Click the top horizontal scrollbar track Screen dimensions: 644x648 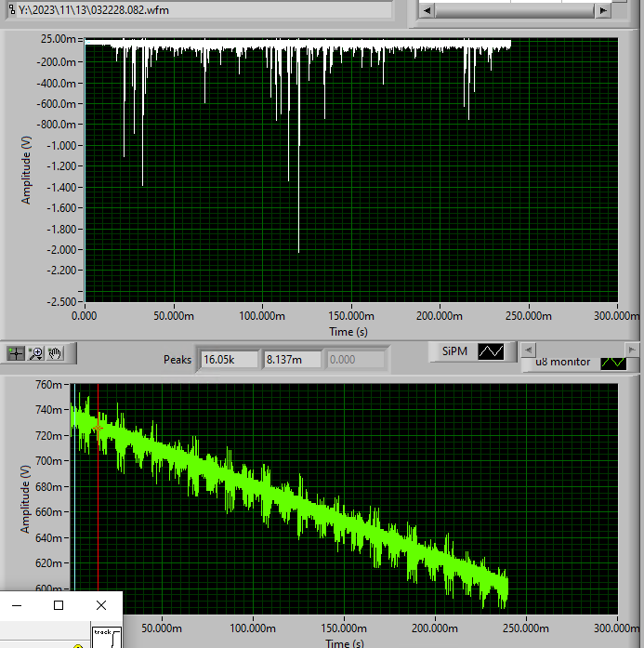point(515,11)
